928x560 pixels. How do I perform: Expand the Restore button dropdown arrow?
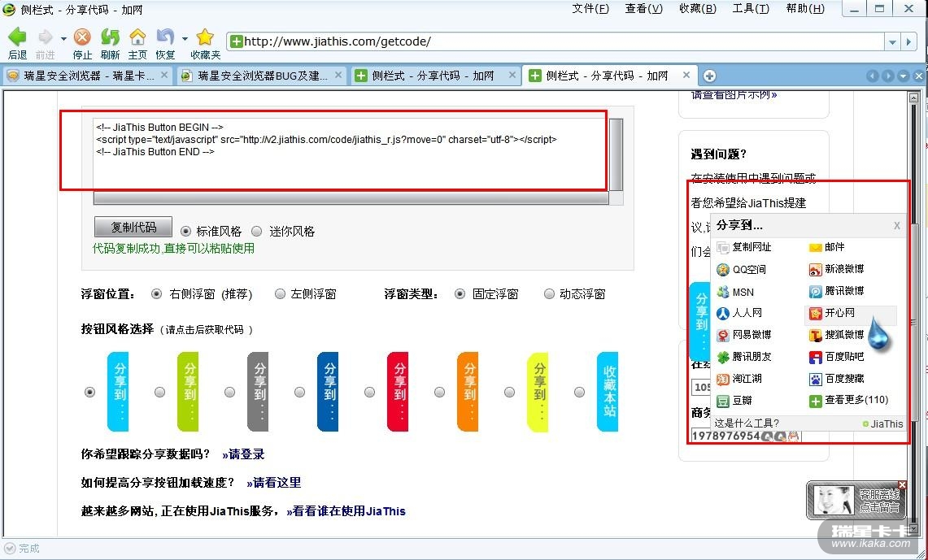point(185,39)
